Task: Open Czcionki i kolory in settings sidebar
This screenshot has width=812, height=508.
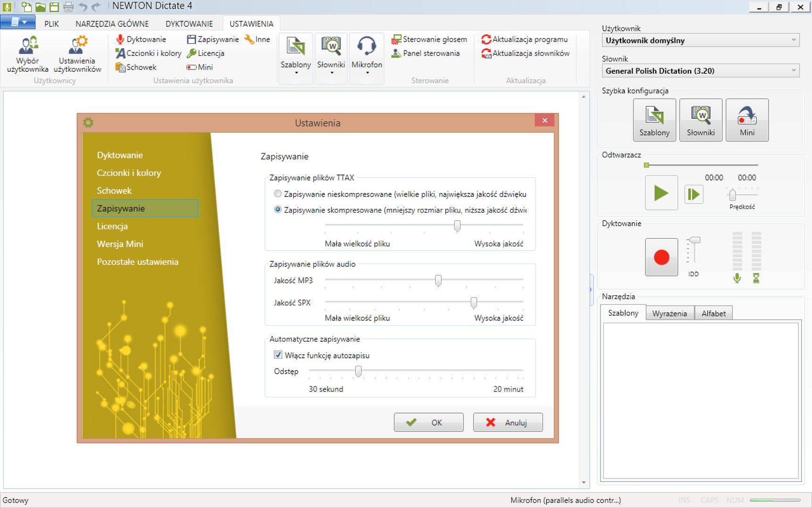Action: click(x=129, y=173)
